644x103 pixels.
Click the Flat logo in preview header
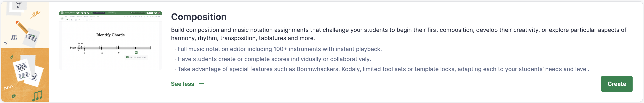click(x=62, y=13)
